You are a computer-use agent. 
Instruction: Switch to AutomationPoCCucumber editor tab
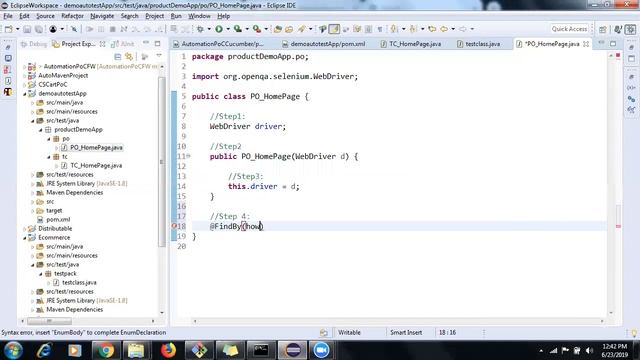point(218,44)
